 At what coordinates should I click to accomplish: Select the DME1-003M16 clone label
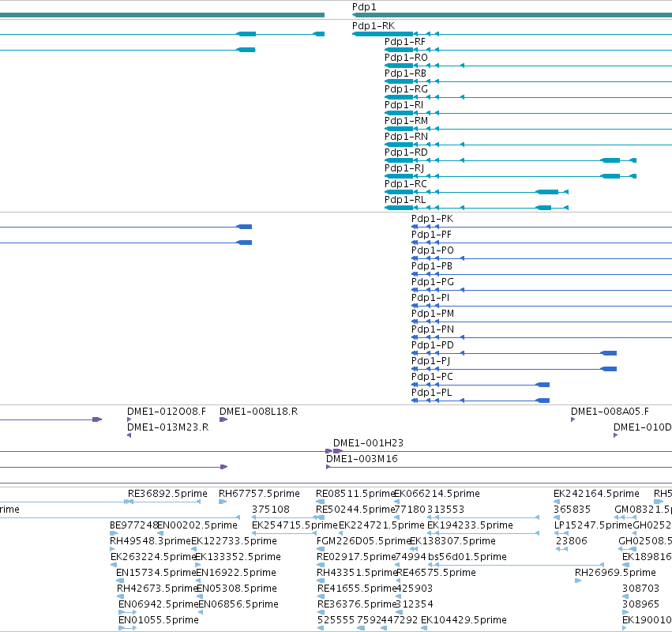[362, 459]
